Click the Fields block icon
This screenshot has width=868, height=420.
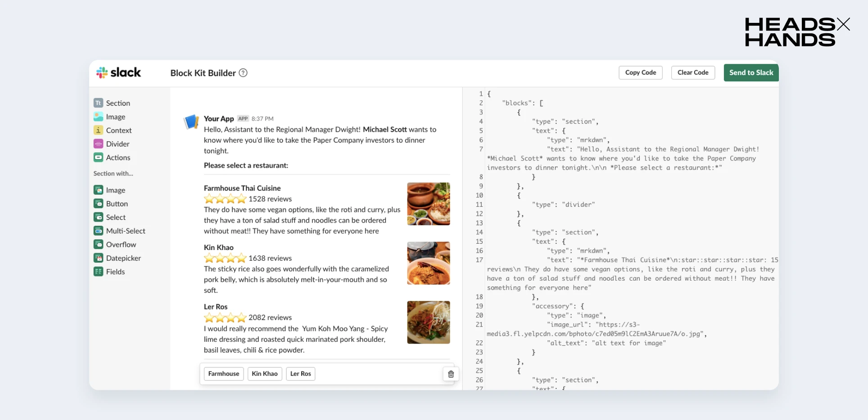(x=98, y=272)
